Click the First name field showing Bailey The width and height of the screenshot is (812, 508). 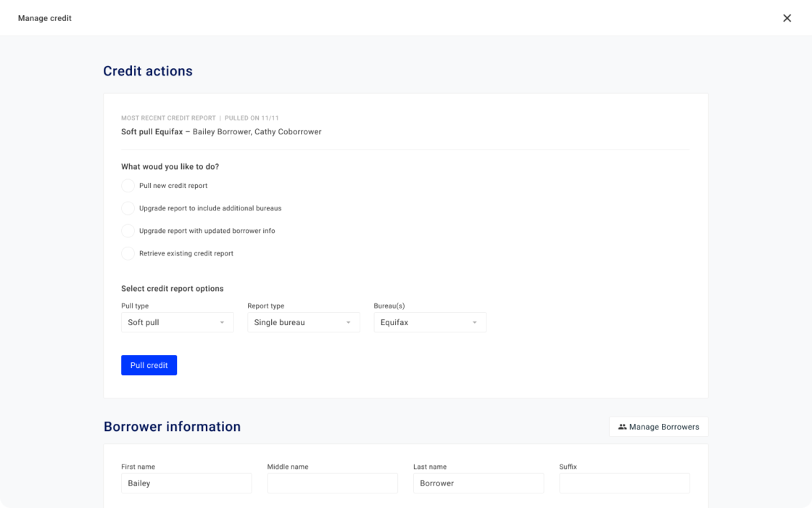pos(186,483)
